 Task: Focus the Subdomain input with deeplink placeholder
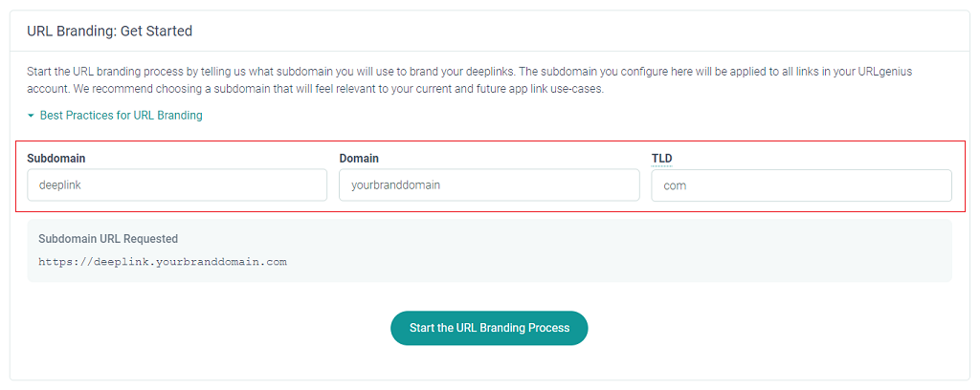click(x=177, y=185)
